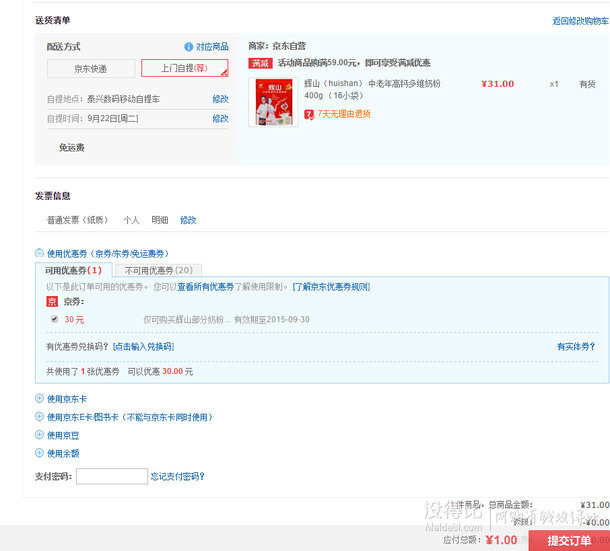This screenshot has height=551, width=610.
Task: Click the 泰兴数码移动自提车 pickup location text
Action: tap(123, 99)
